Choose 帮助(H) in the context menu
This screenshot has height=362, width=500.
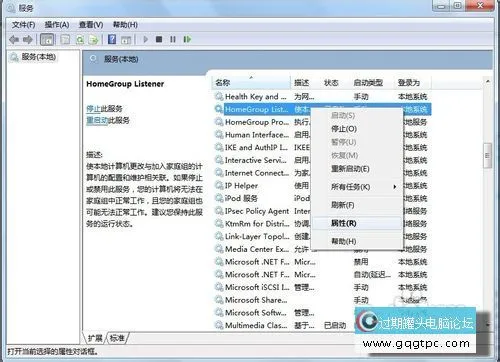(357, 241)
